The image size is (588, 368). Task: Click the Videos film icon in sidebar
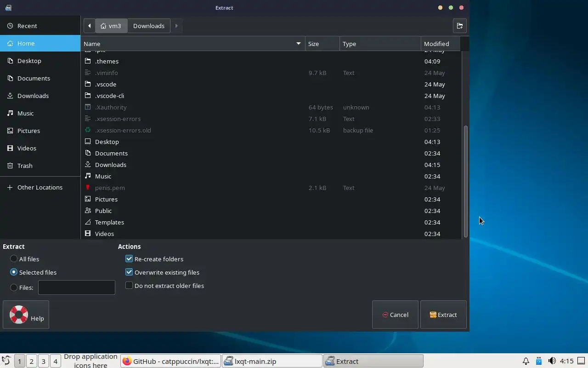[10, 148]
